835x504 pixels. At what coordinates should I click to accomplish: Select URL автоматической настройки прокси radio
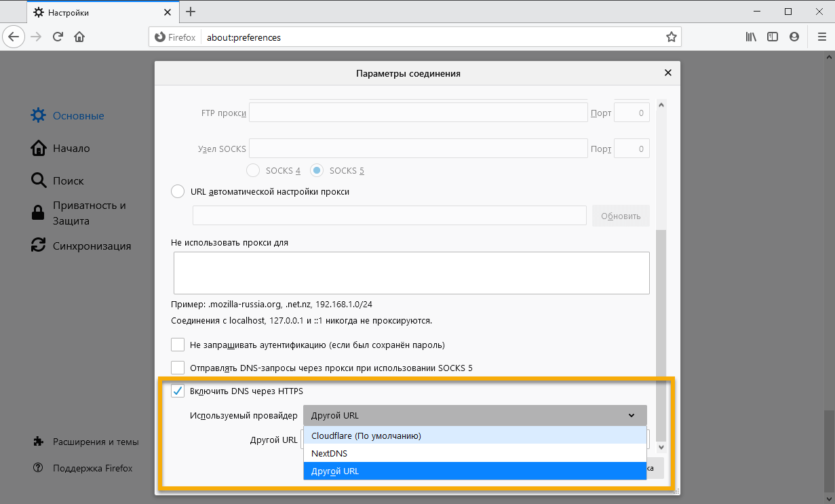[178, 191]
